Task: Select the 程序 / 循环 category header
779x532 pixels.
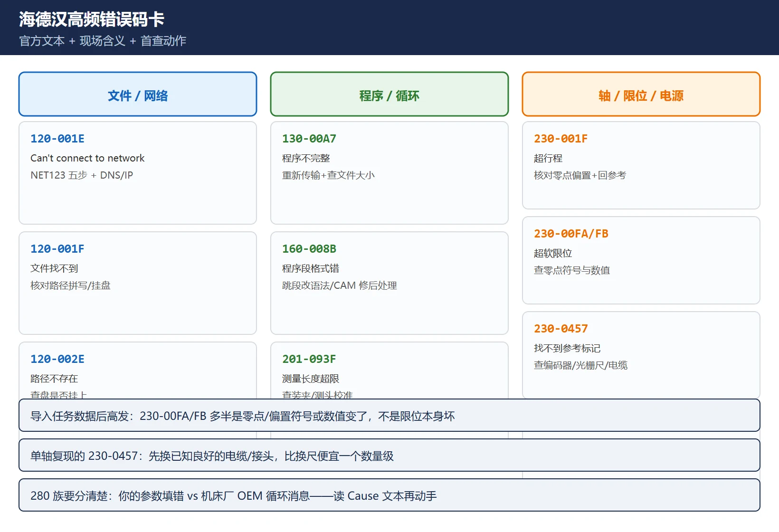Action: (x=389, y=94)
